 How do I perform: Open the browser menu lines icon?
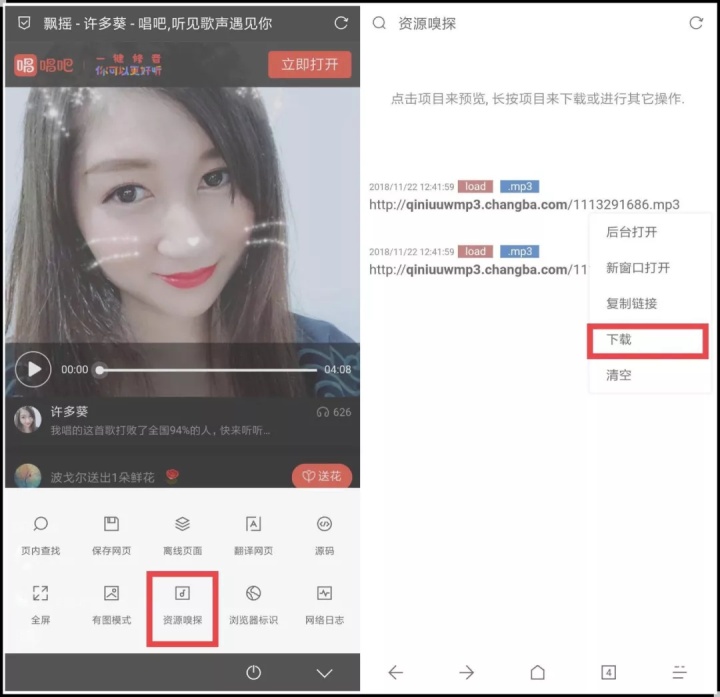680,673
